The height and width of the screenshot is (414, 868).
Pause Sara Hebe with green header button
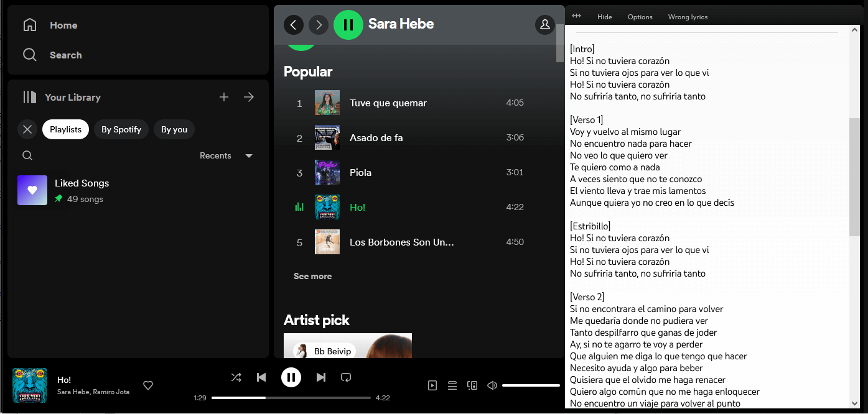[348, 25]
